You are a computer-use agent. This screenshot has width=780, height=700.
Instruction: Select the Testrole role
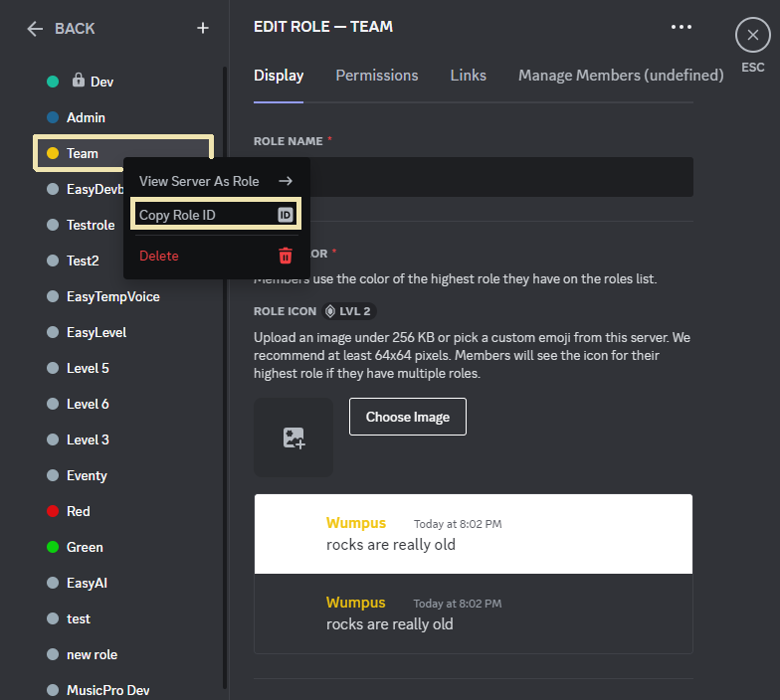(x=80, y=225)
